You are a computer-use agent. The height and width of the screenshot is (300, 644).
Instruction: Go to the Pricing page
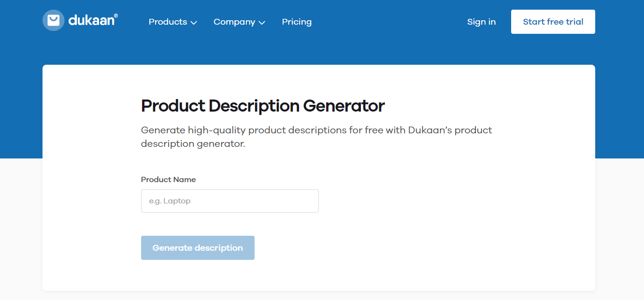[x=297, y=22]
